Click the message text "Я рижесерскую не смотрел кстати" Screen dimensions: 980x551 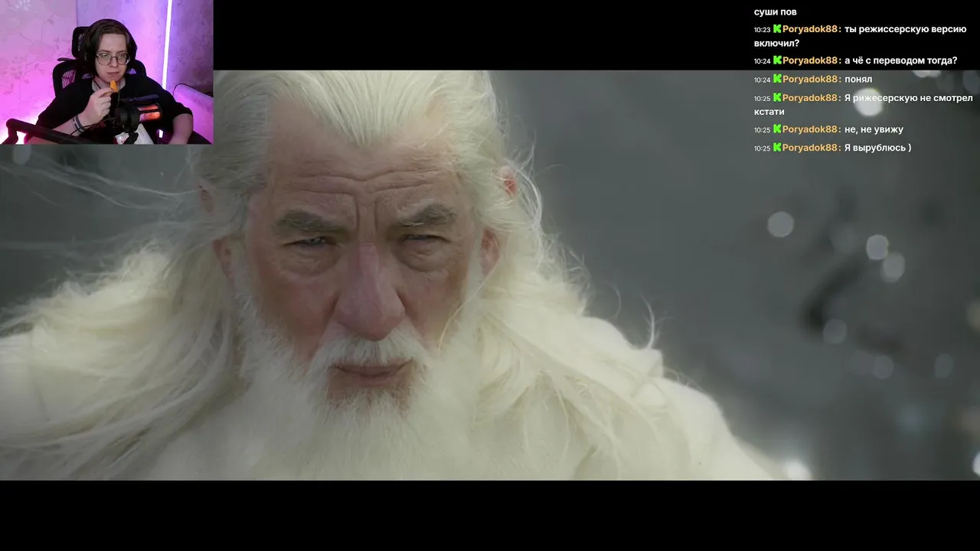[864, 105]
